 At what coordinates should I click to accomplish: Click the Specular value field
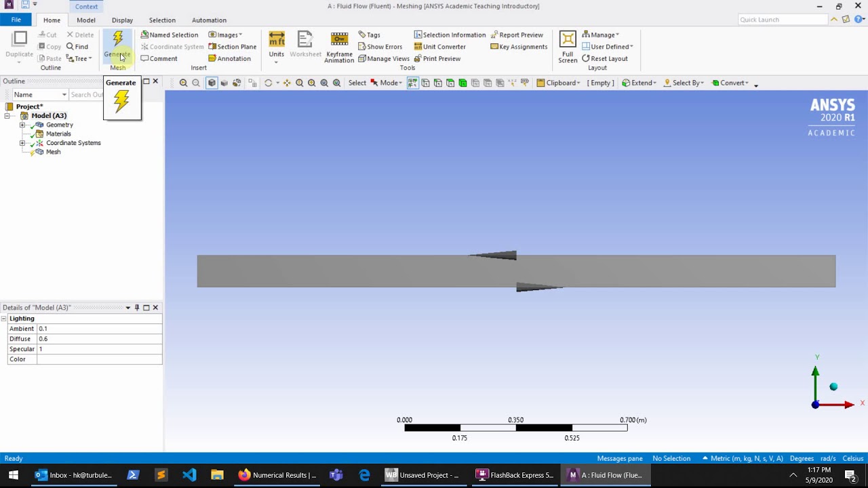[100, 349]
